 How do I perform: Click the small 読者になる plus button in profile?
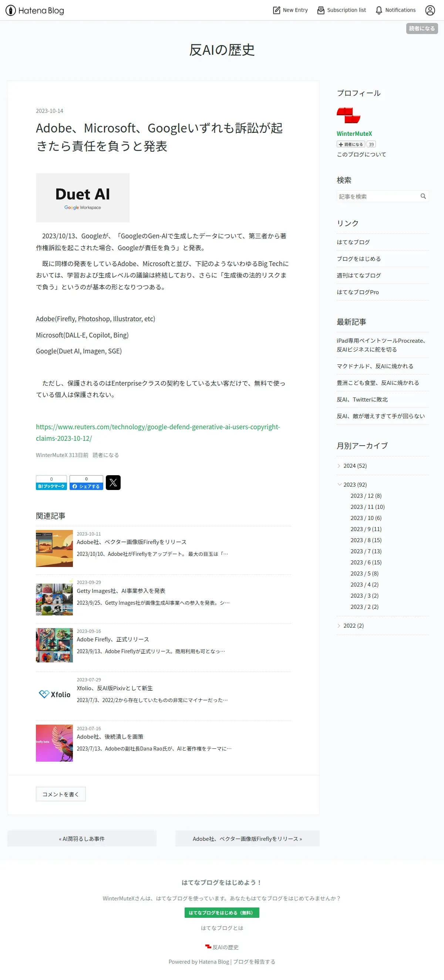350,144
